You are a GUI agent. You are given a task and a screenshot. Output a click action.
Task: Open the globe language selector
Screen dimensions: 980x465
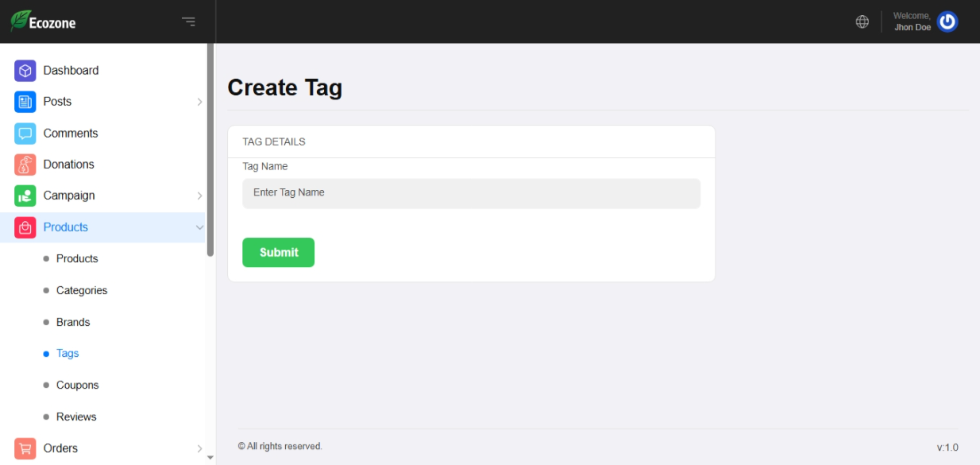[862, 21]
